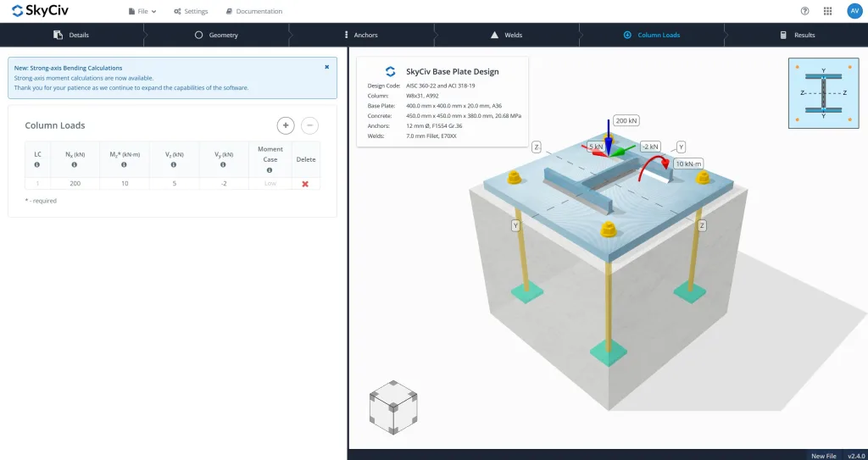This screenshot has width=868, height=460.
Task: Edit the Vy value -2 cell
Action: coord(224,183)
